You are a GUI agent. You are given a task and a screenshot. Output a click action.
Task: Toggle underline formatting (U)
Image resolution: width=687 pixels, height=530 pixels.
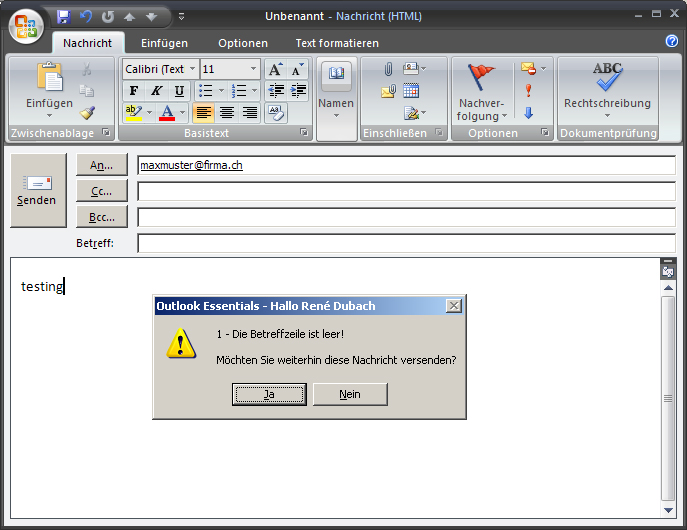click(179, 91)
